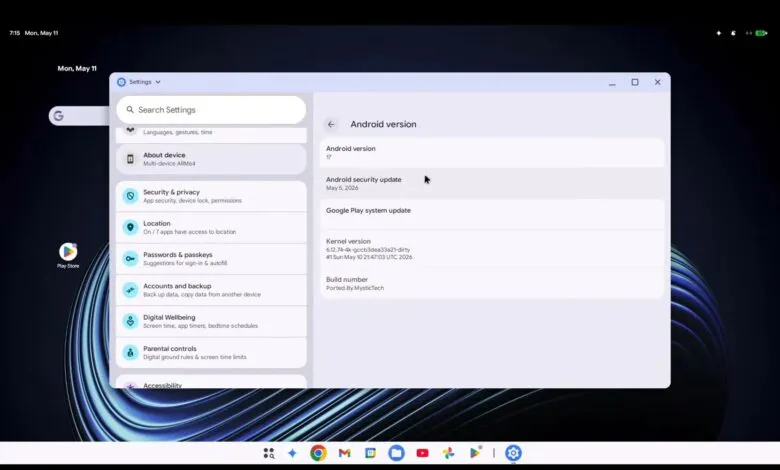The image size is (780, 470).
Task: Click the Digital Wellbeing icon
Action: [x=130, y=321]
